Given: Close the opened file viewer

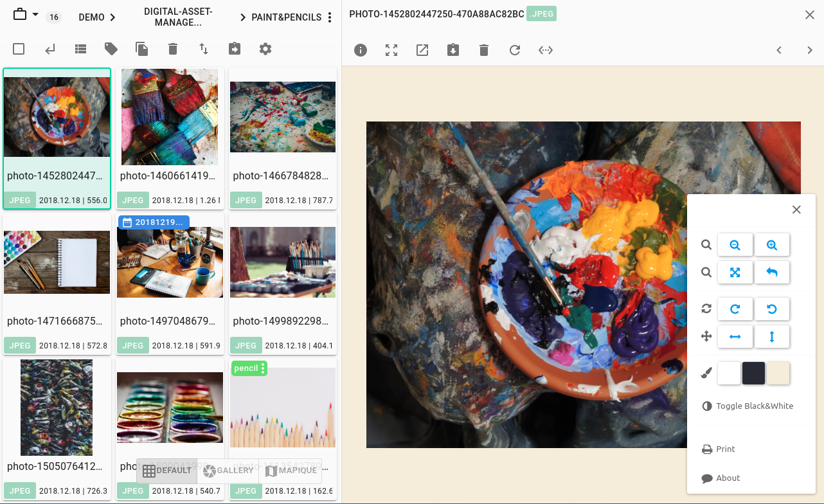Looking at the screenshot, I should pos(810,15).
